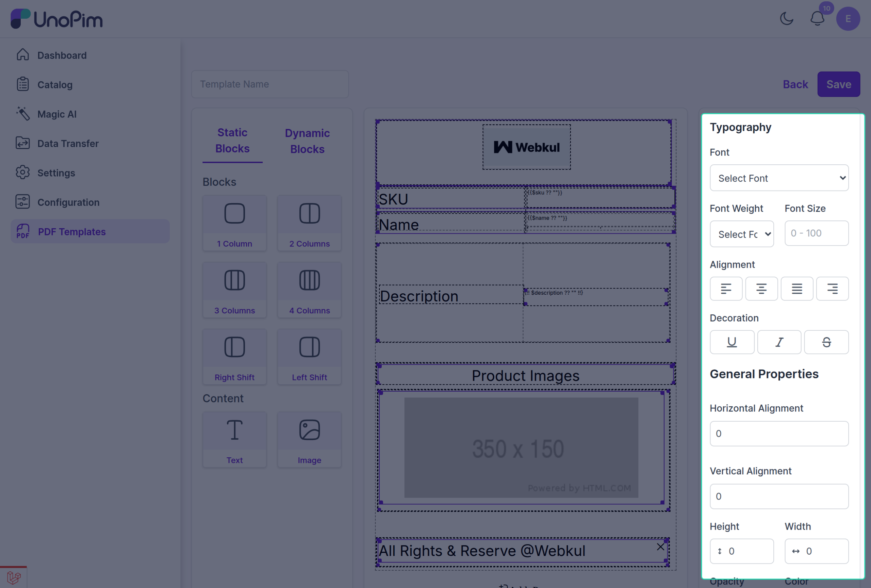Viewport: 871px width, 588px height.
Task: Choose the Right Shift block
Action: (x=235, y=357)
